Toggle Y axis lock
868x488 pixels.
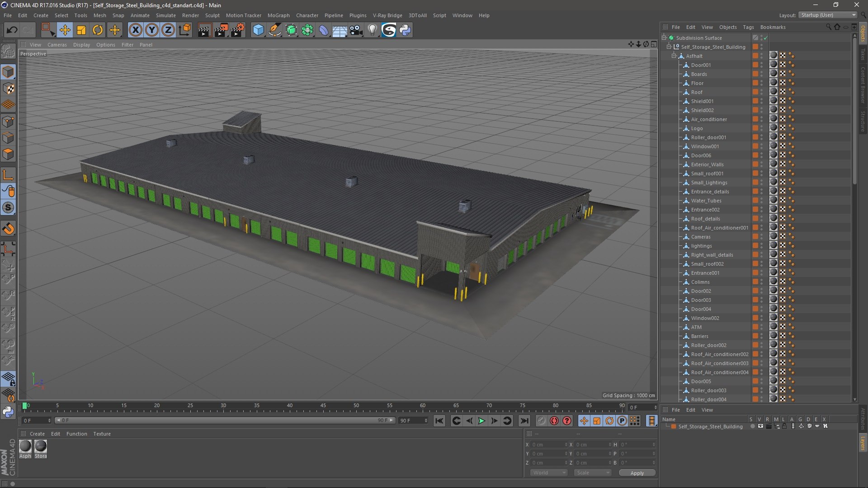tap(152, 30)
